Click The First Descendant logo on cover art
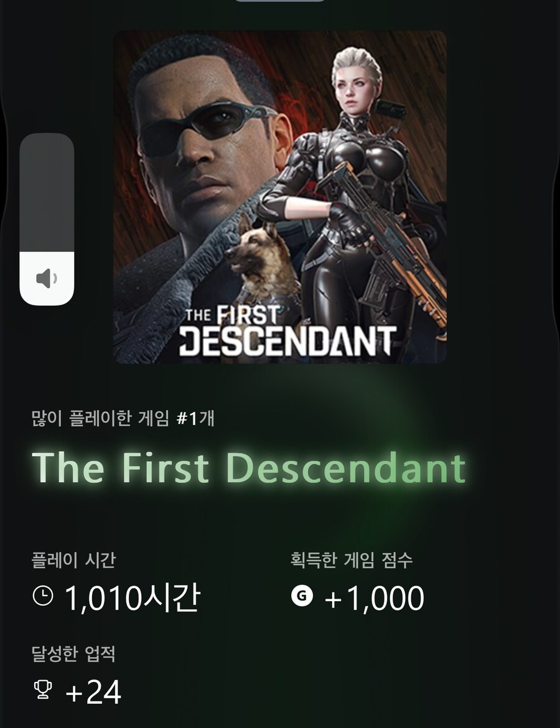 coord(287,332)
